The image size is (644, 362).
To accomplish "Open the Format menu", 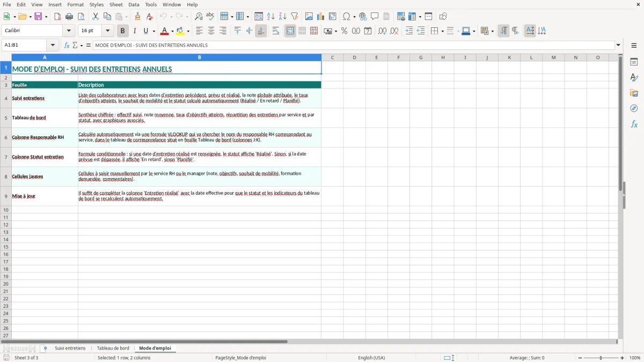I will (75, 4).
